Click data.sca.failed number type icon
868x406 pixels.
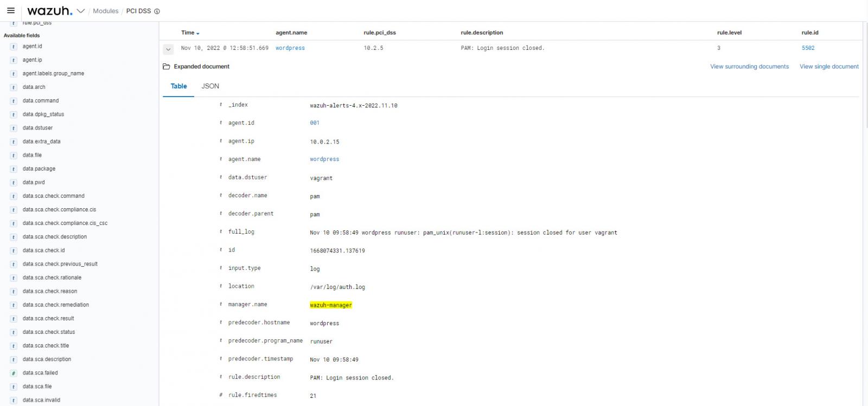(x=14, y=373)
